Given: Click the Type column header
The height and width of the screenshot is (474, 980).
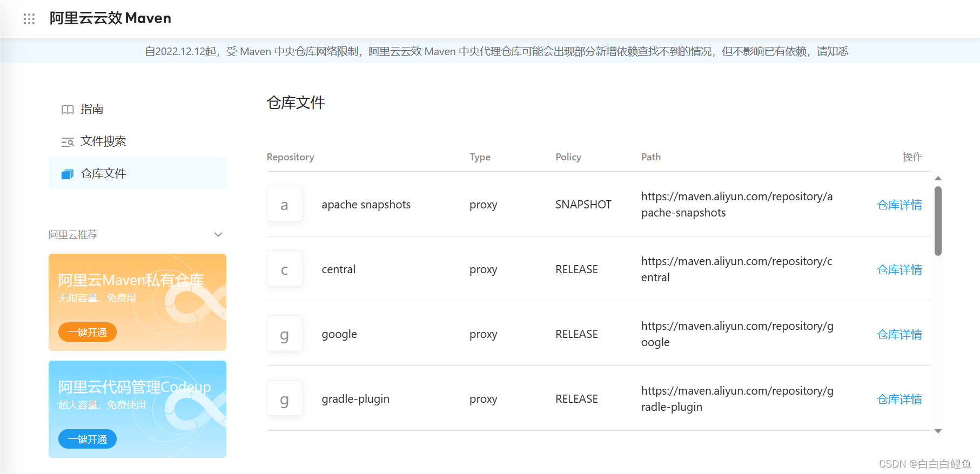Looking at the screenshot, I should coord(480,157).
